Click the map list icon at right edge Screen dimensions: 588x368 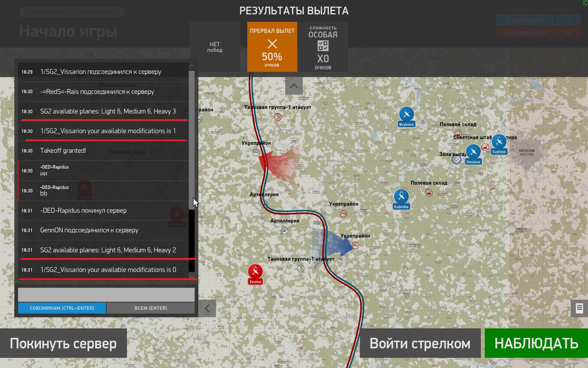pos(579,308)
